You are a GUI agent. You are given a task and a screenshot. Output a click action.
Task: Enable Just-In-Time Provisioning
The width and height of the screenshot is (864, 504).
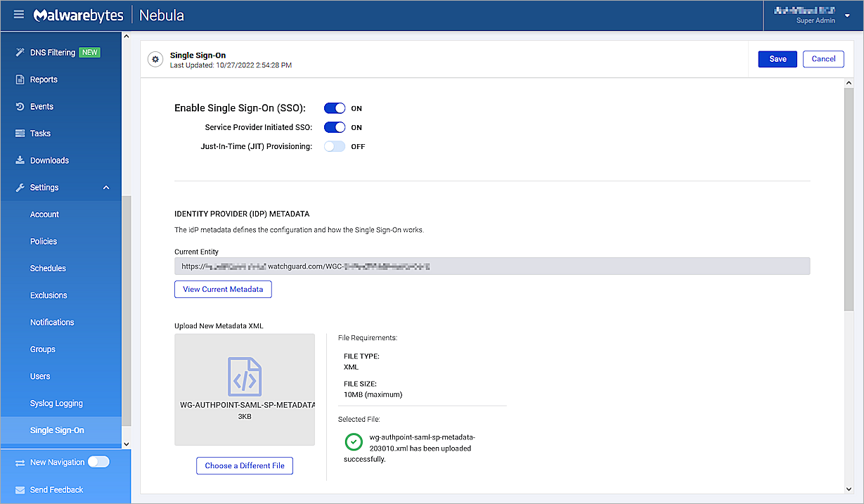[x=335, y=146]
